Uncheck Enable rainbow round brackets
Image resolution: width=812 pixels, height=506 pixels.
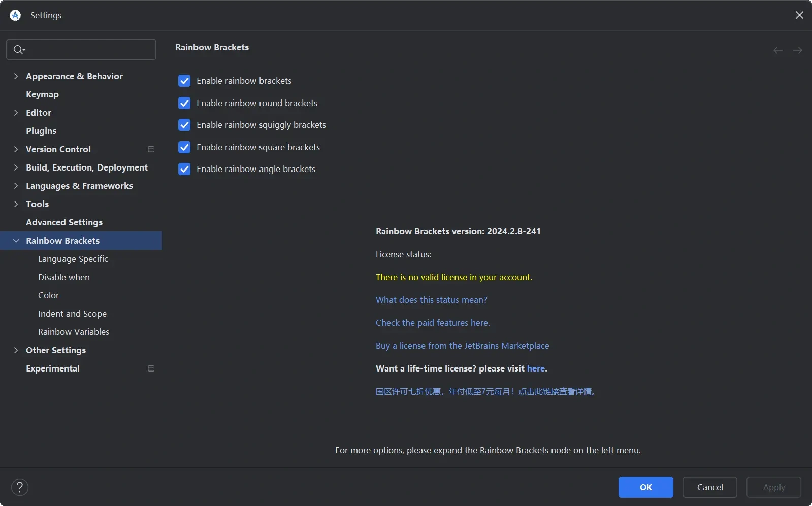184,103
